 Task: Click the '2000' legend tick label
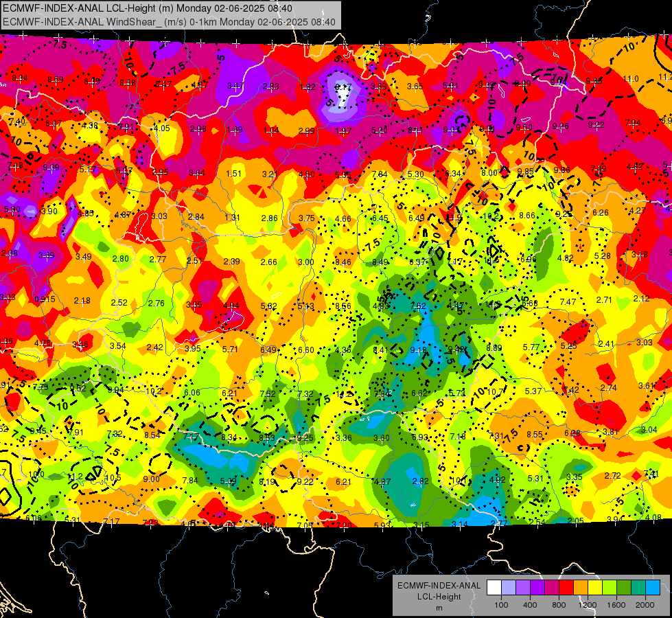(x=645, y=605)
